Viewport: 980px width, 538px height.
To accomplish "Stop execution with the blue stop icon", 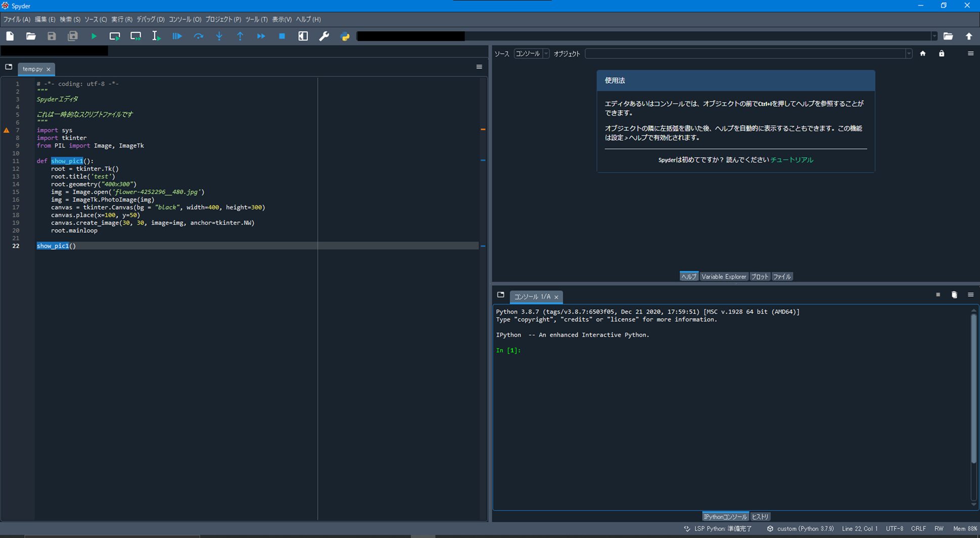I will click(x=282, y=36).
